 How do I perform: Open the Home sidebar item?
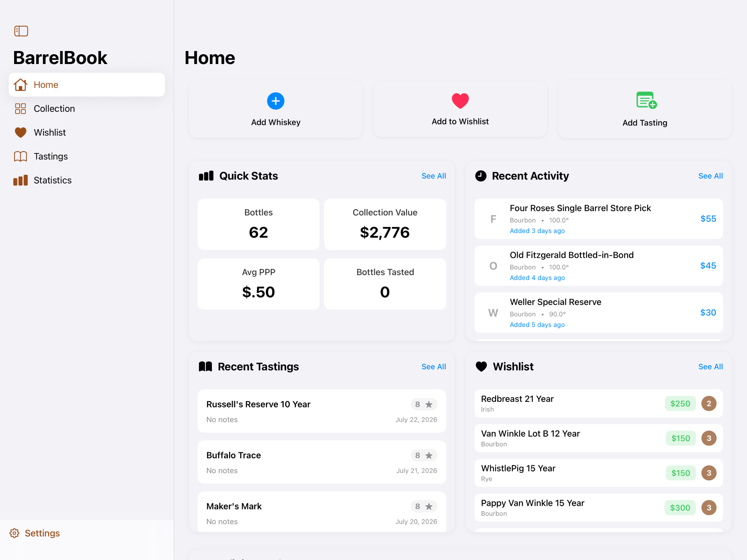pyautogui.click(x=87, y=85)
